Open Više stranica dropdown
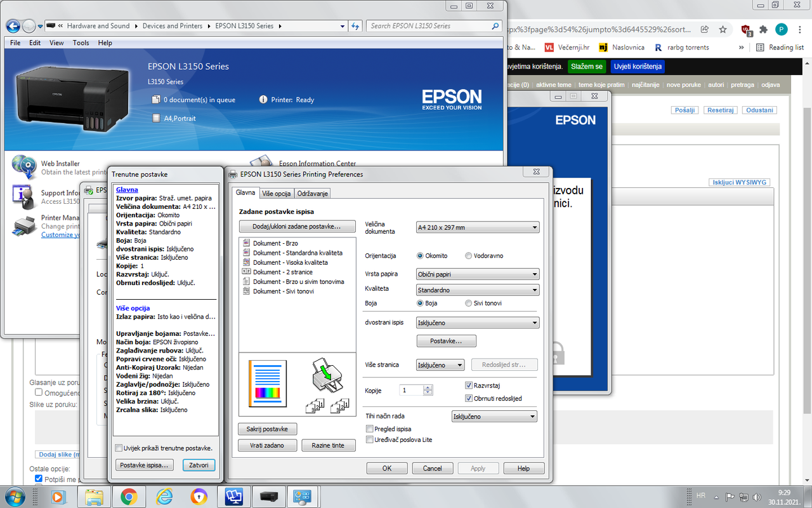Screen dimensions: 812x508 pos(440,365)
